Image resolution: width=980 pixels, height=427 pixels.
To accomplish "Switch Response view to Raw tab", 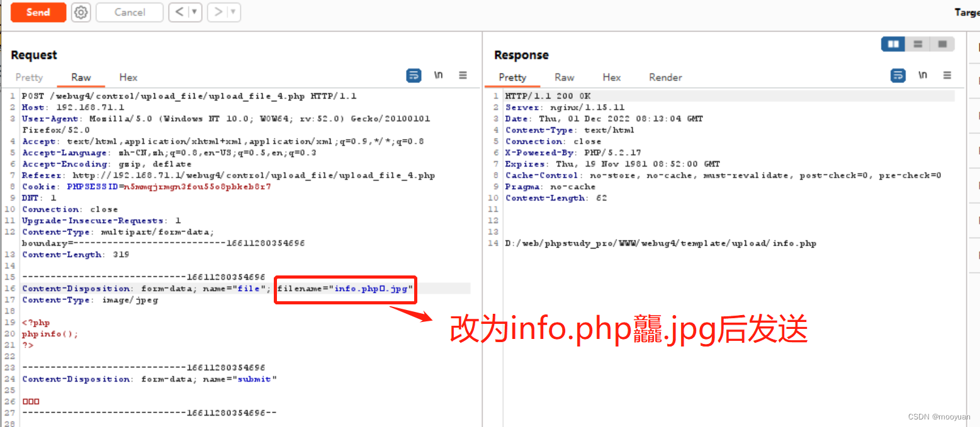I will [x=565, y=77].
